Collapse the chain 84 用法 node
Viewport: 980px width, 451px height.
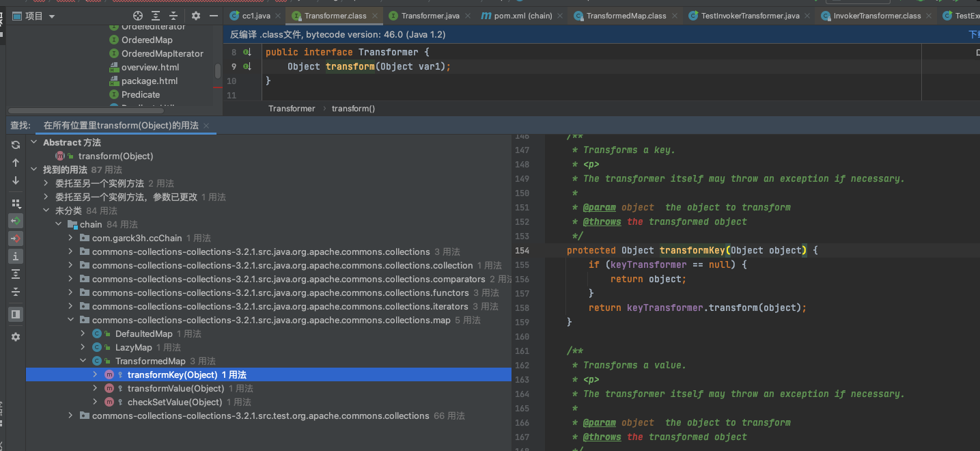pos(59,224)
